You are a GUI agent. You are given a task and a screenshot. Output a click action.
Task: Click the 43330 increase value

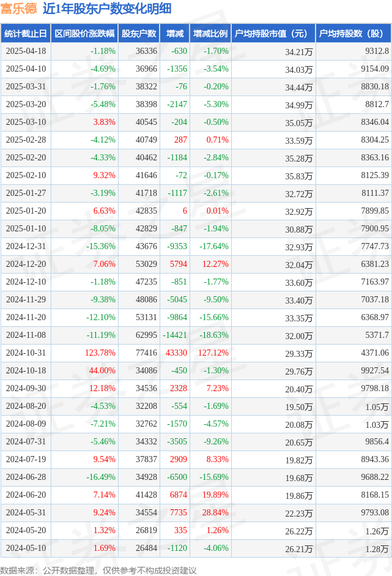177,353
